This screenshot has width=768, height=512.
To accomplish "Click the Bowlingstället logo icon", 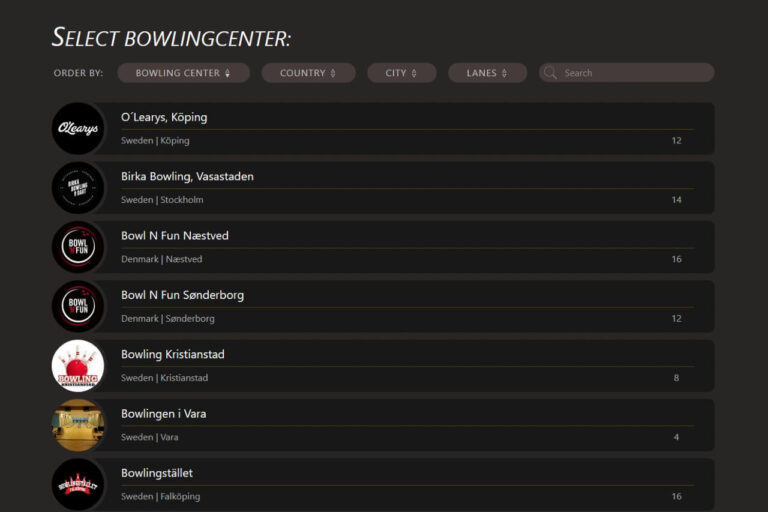I will pyautogui.click(x=78, y=484).
